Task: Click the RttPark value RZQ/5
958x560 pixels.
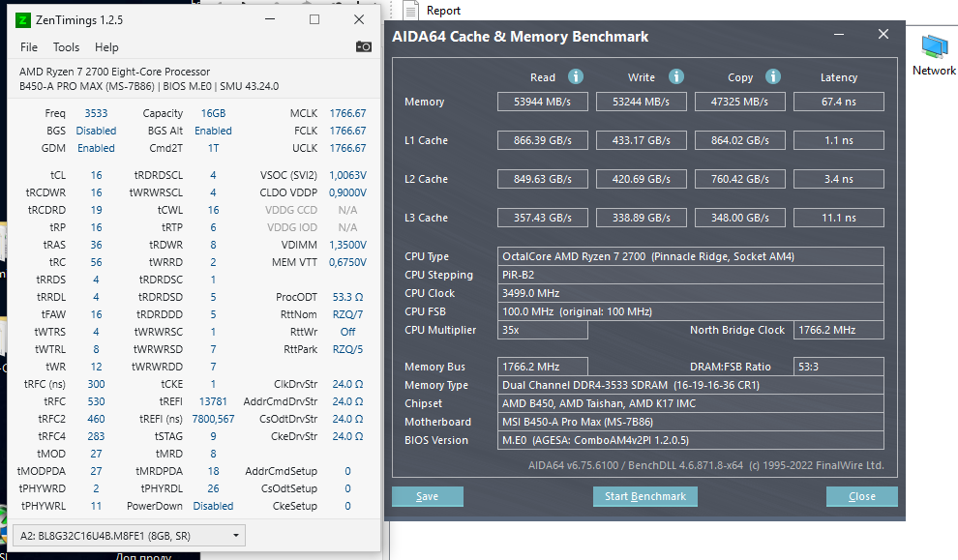Action: pyautogui.click(x=347, y=349)
